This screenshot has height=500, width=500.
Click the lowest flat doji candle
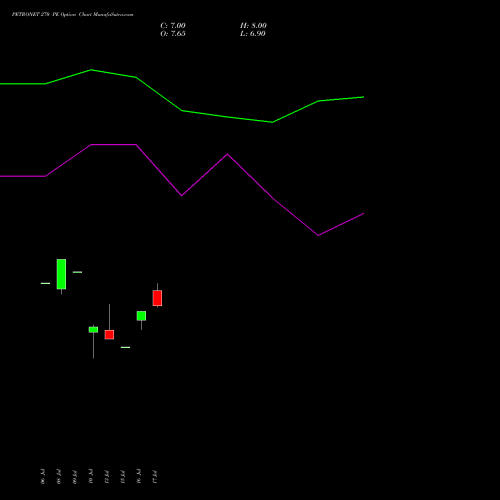(125, 347)
